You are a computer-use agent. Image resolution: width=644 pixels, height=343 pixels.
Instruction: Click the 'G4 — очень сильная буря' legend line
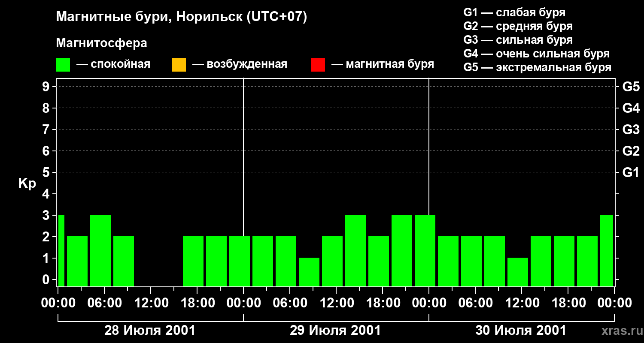537,54
